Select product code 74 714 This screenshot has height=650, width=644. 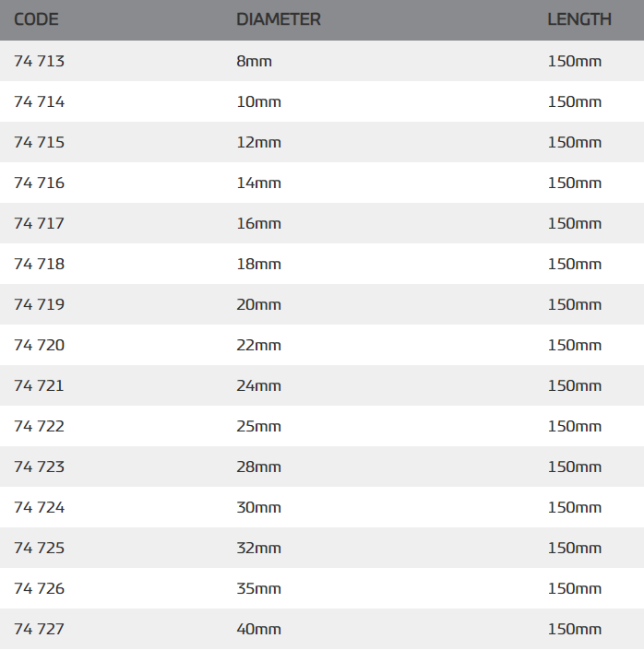coord(40,102)
